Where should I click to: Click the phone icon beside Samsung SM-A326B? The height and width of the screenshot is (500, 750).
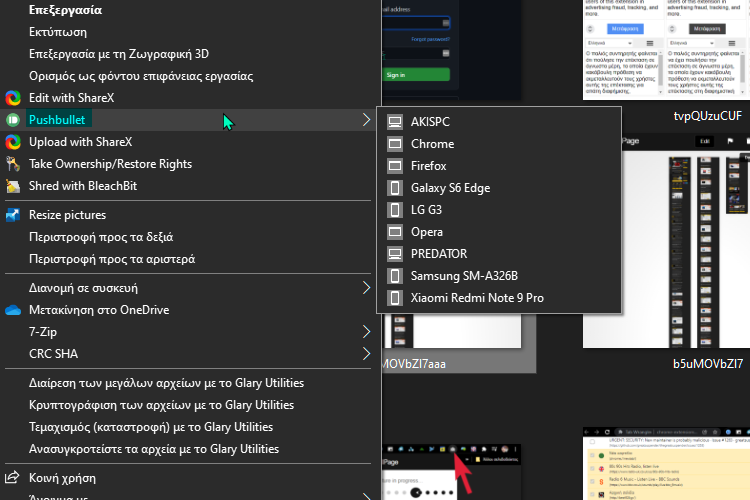tap(395, 276)
